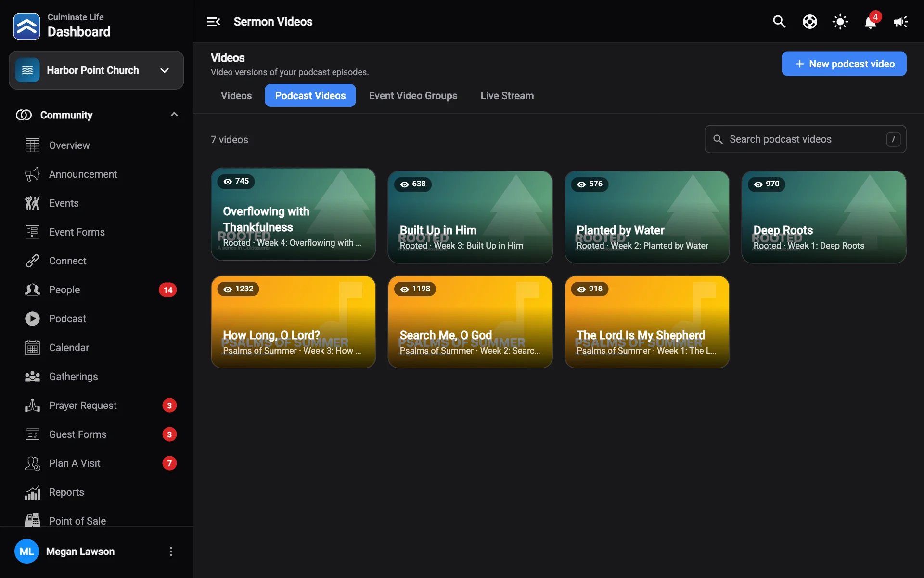Screen dimensions: 924x578
Task: Open the notifications bell
Action: coord(871,22)
